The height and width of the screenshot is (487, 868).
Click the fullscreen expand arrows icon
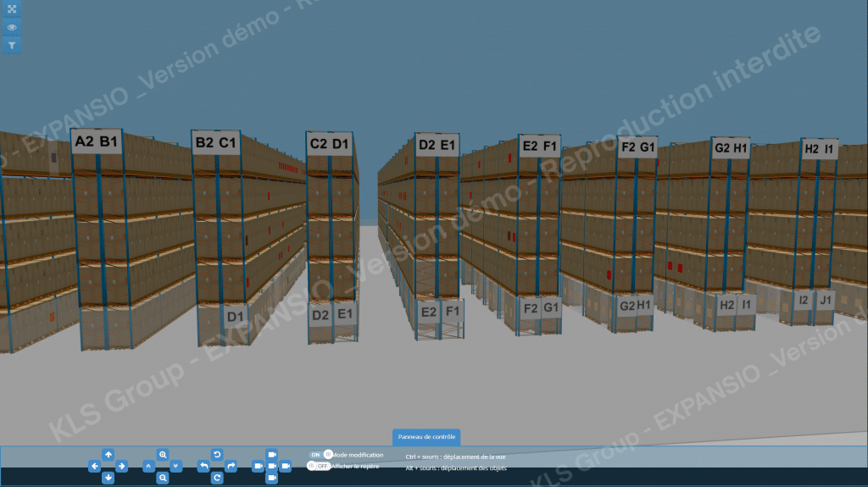coord(12,8)
